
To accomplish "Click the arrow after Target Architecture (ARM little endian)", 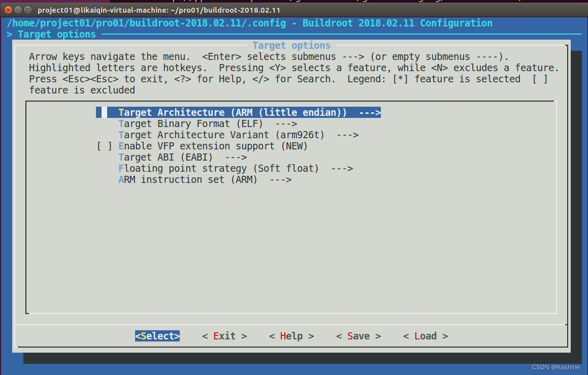I will coord(369,113).
